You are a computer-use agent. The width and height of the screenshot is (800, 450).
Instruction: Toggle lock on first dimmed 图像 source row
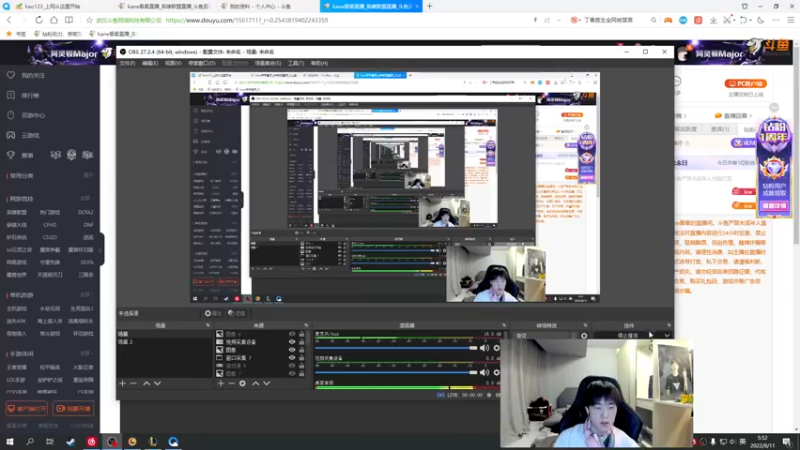(x=302, y=334)
